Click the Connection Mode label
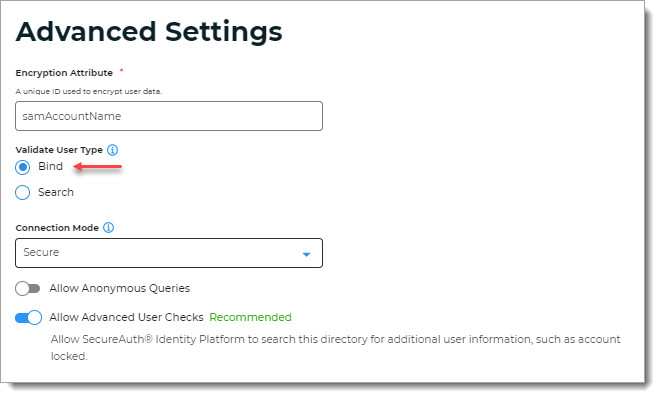The image size is (660, 398). [57, 228]
